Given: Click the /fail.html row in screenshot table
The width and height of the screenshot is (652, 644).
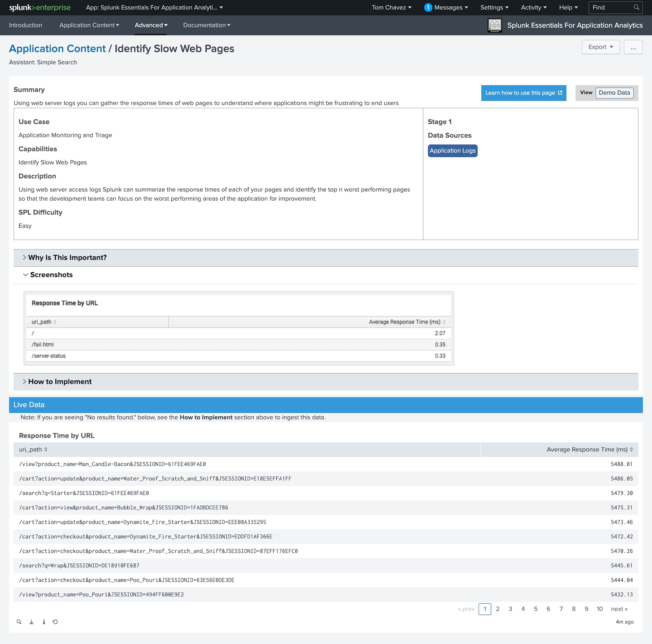Looking at the screenshot, I should pos(238,345).
